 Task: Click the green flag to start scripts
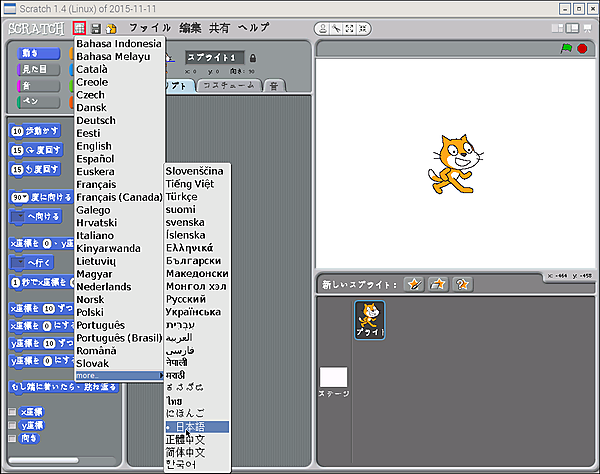(567, 48)
